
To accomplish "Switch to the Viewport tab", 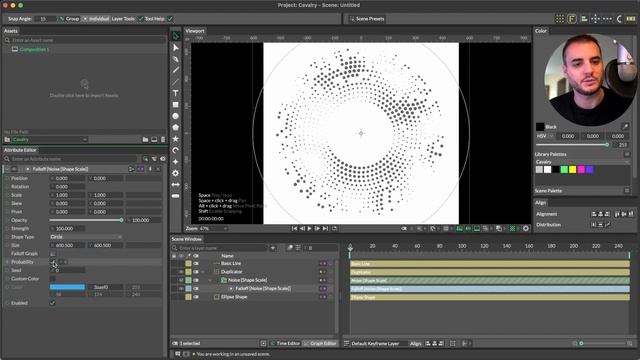I will coord(195,31).
